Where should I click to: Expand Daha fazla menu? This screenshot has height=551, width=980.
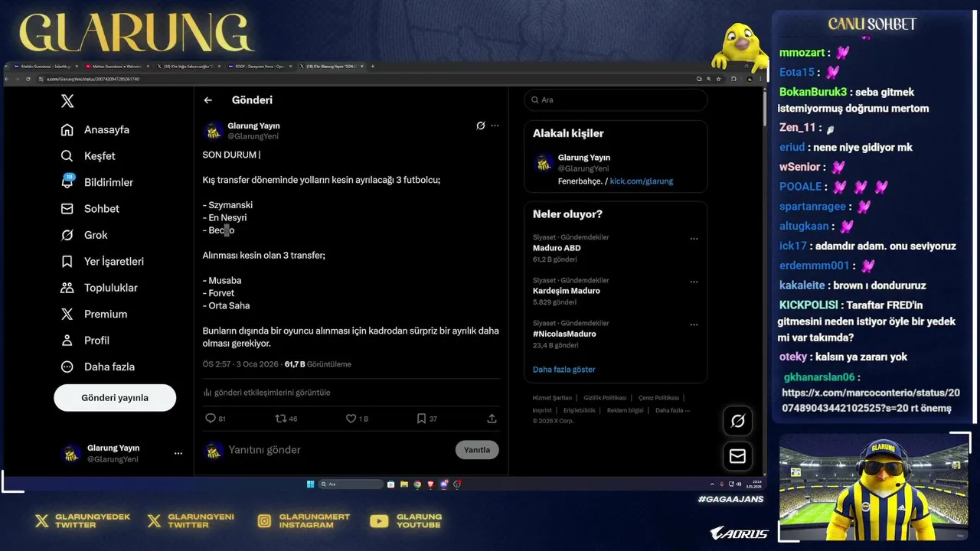(98, 367)
